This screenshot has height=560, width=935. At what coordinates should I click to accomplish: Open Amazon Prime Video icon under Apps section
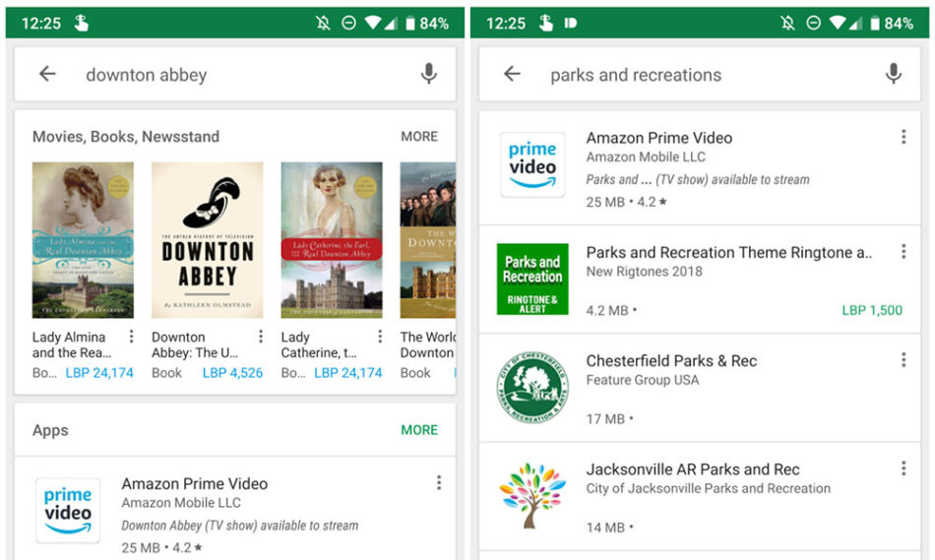pyautogui.click(x=68, y=511)
